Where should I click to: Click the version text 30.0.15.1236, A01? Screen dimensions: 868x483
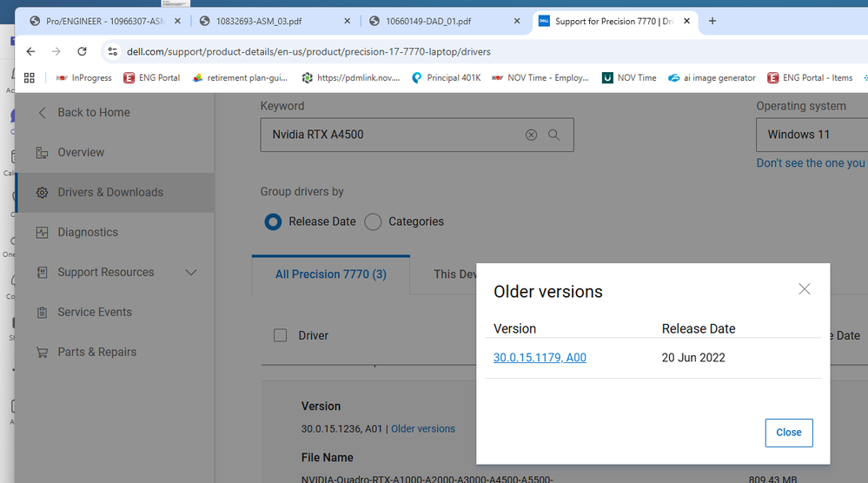[341, 429]
